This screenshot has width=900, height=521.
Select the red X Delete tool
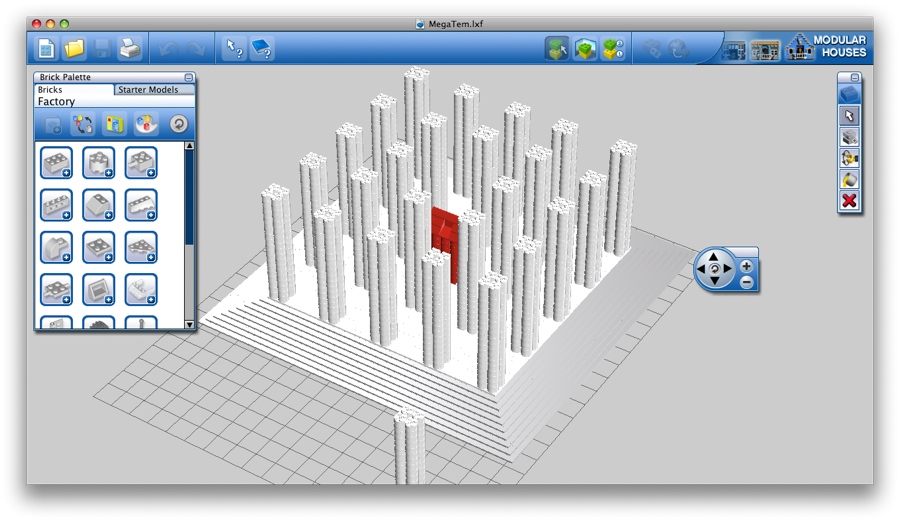[x=849, y=201]
